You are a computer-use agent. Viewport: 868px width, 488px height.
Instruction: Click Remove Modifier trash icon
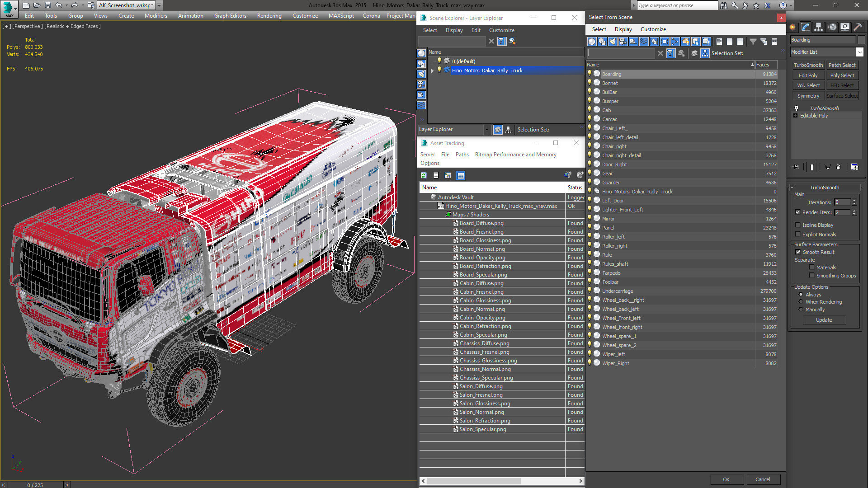(x=838, y=167)
